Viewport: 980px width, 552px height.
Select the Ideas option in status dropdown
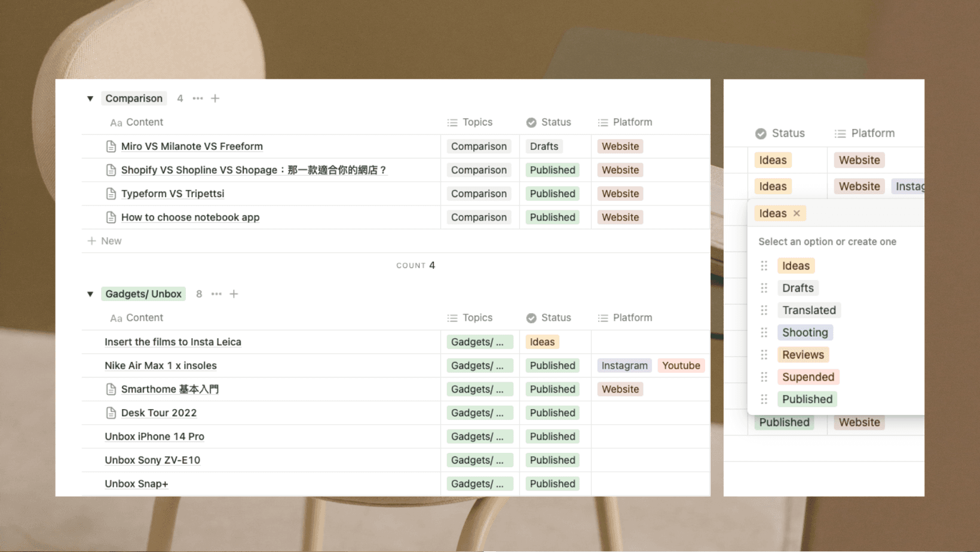pyautogui.click(x=796, y=266)
